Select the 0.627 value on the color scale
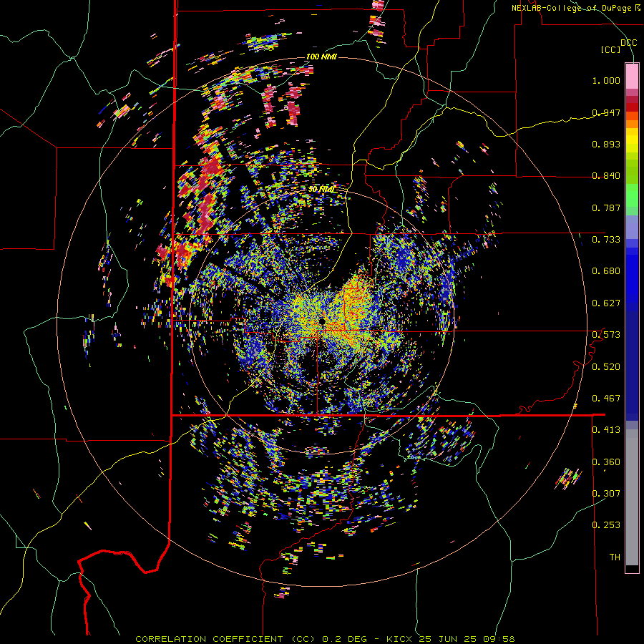 [x=606, y=303]
